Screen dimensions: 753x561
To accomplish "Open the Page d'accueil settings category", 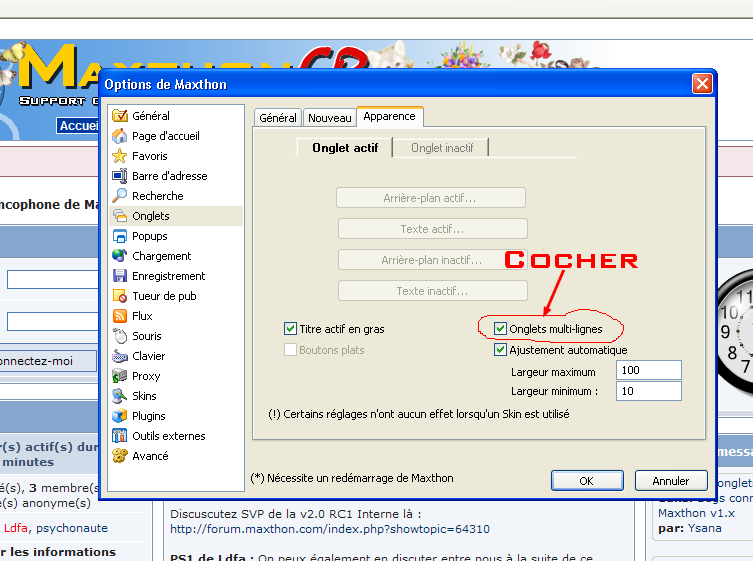I will (x=166, y=136).
